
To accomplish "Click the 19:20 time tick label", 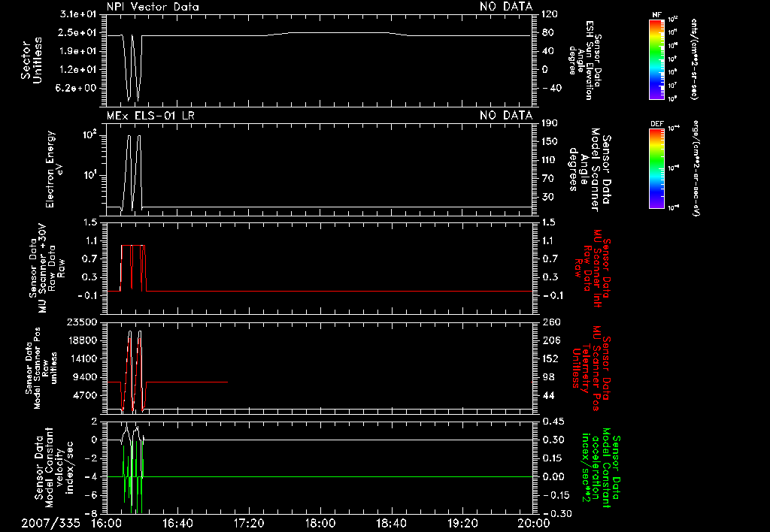I will [462, 523].
